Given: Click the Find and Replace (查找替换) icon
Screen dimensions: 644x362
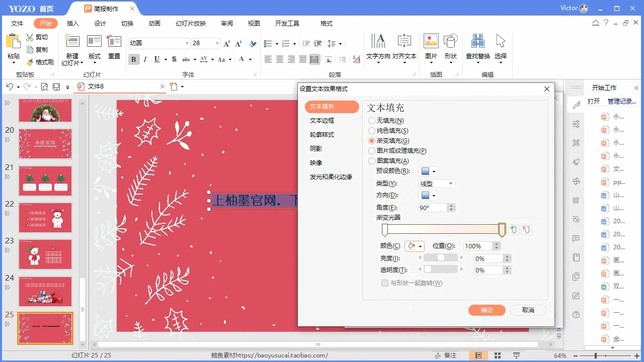Looking at the screenshot, I should tap(478, 42).
